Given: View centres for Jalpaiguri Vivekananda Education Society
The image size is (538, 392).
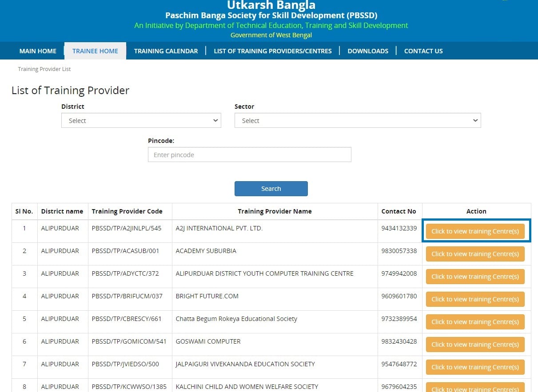Looking at the screenshot, I should 475,367.
